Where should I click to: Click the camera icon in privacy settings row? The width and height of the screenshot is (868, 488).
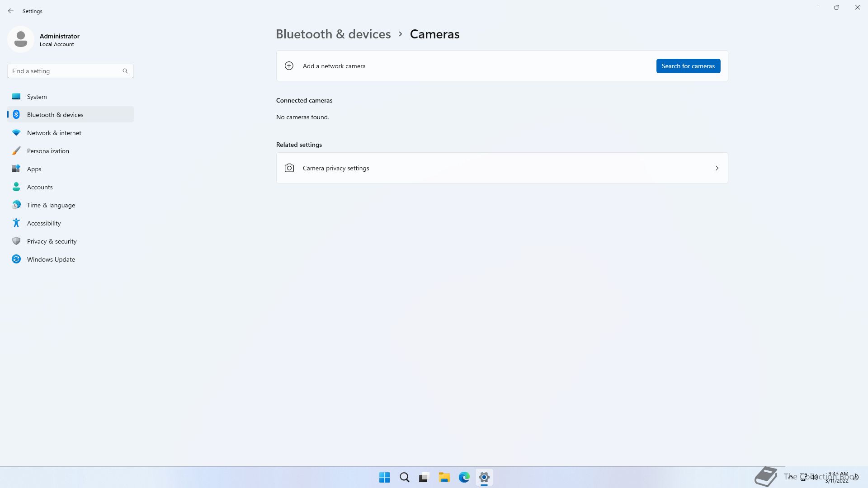(289, 168)
